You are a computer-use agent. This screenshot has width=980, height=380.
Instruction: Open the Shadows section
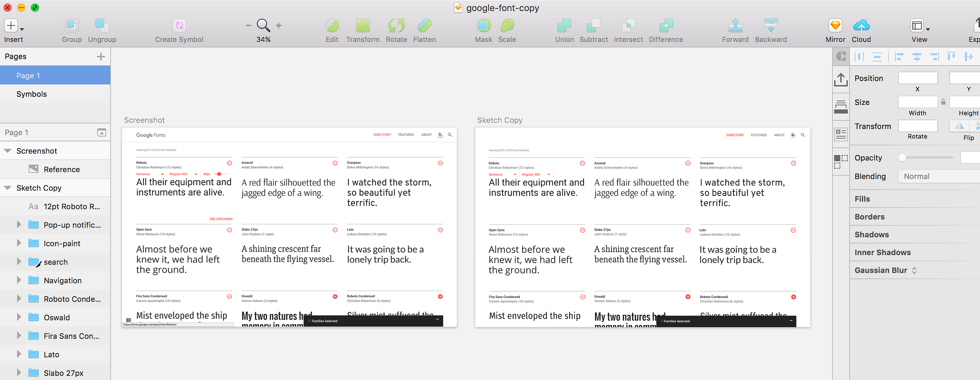tap(914, 235)
